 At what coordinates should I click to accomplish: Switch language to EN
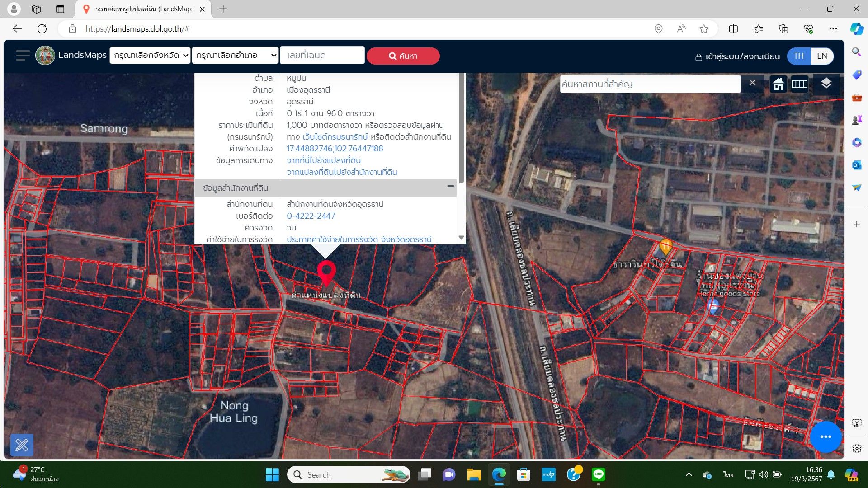(822, 56)
